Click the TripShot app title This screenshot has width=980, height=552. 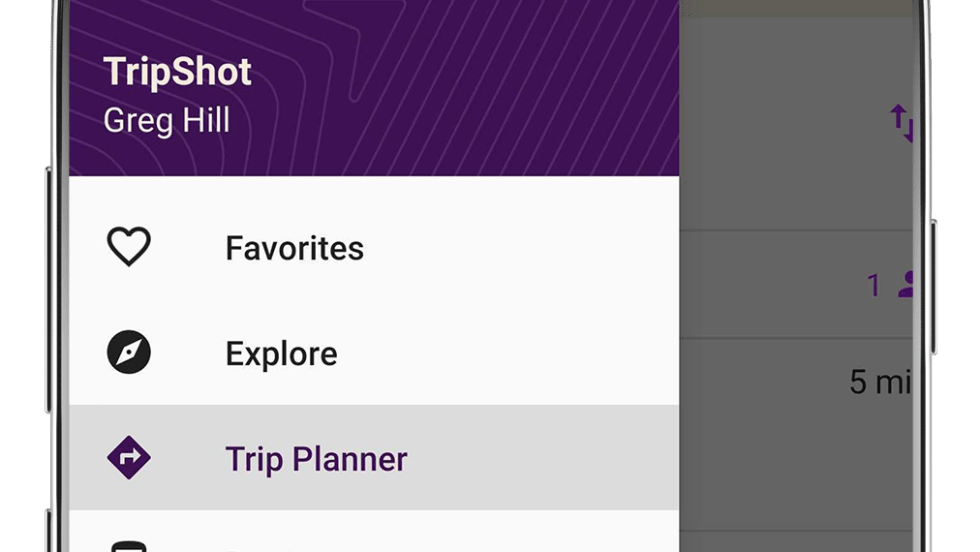pos(177,72)
